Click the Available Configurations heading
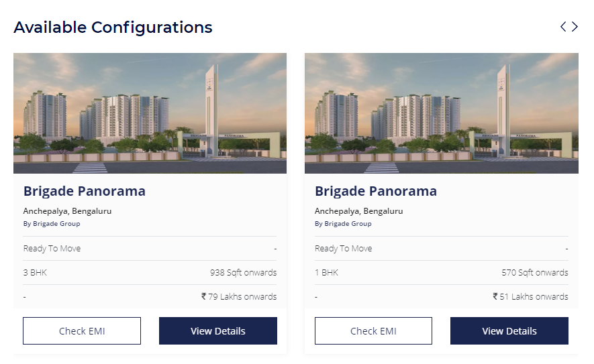594x364 pixels. coord(113,27)
